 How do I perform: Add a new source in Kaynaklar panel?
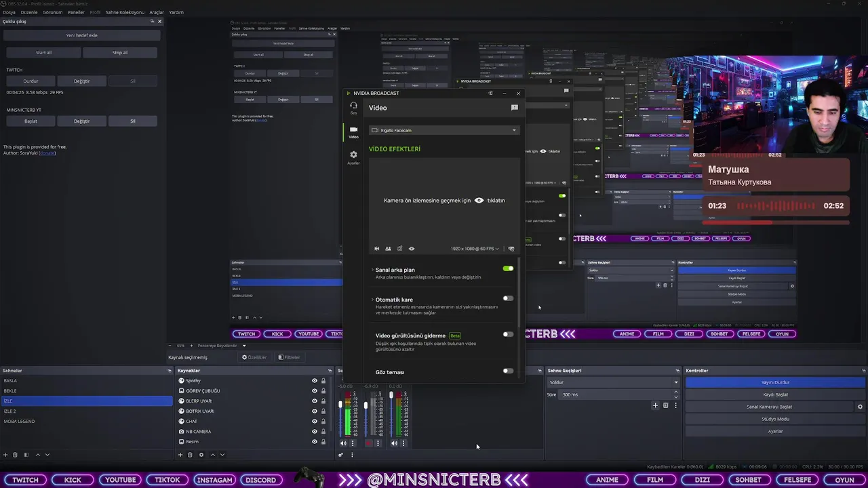point(180,455)
